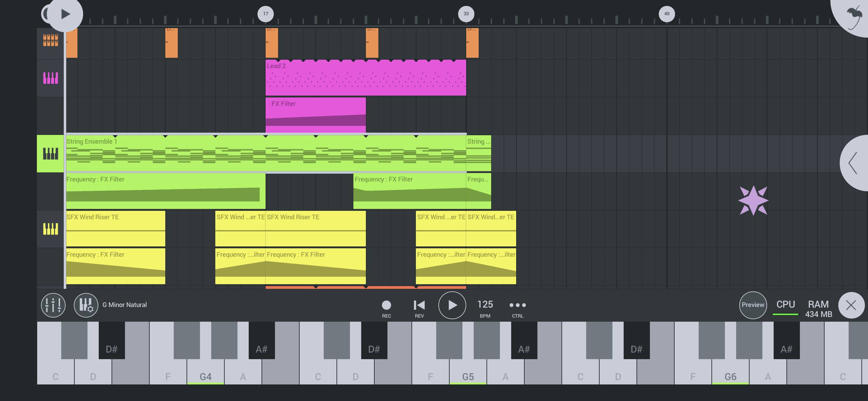Viewport: 868px width, 401px height.
Task: Click the CPU usage meter
Action: [x=786, y=307]
